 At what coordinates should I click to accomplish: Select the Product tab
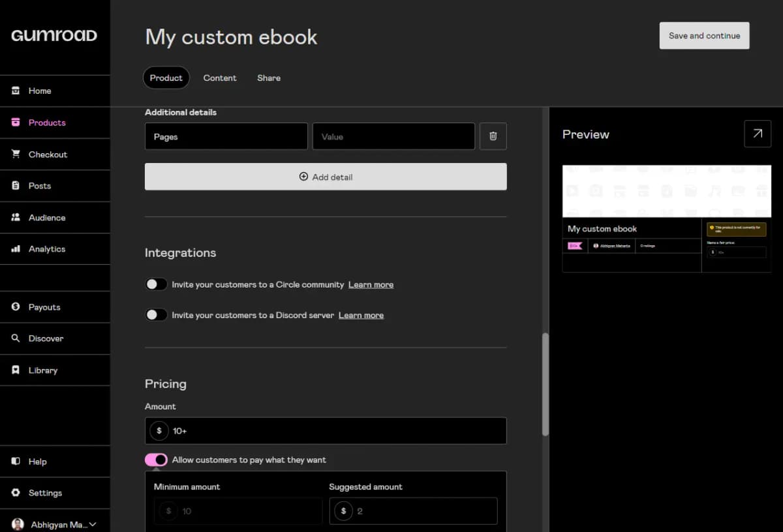point(166,78)
